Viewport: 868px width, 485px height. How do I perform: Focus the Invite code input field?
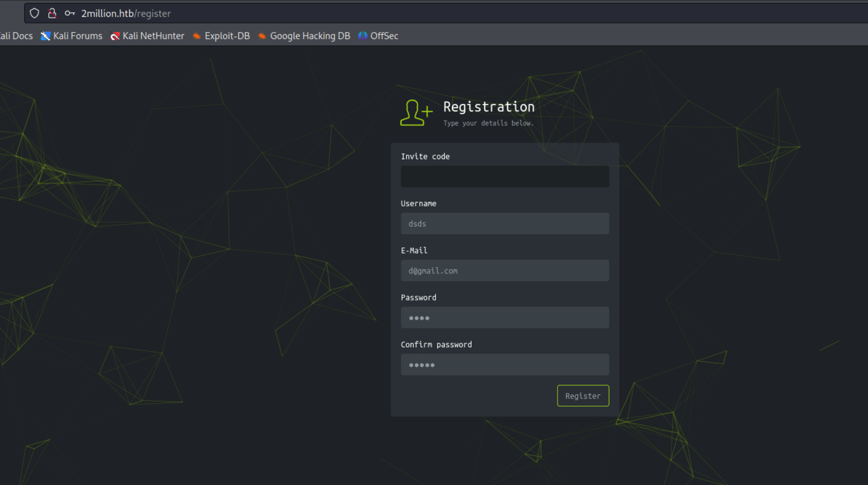[505, 176]
